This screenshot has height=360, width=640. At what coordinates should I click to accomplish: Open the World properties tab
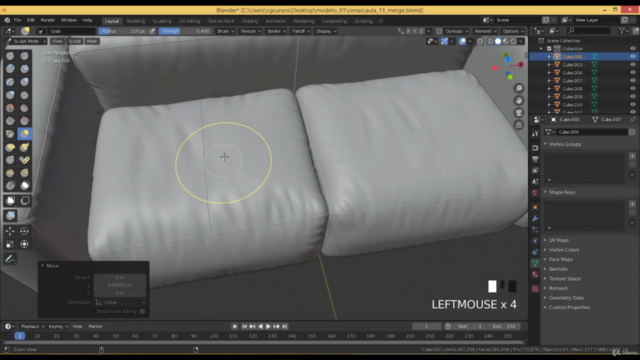(535, 193)
